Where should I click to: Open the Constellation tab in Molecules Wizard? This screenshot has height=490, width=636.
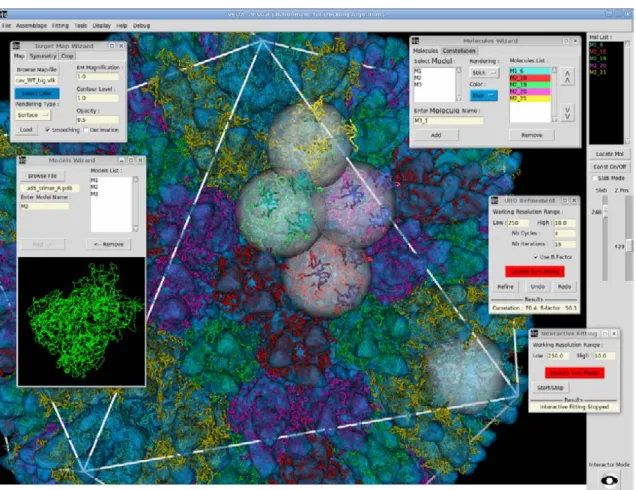(x=459, y=51)
